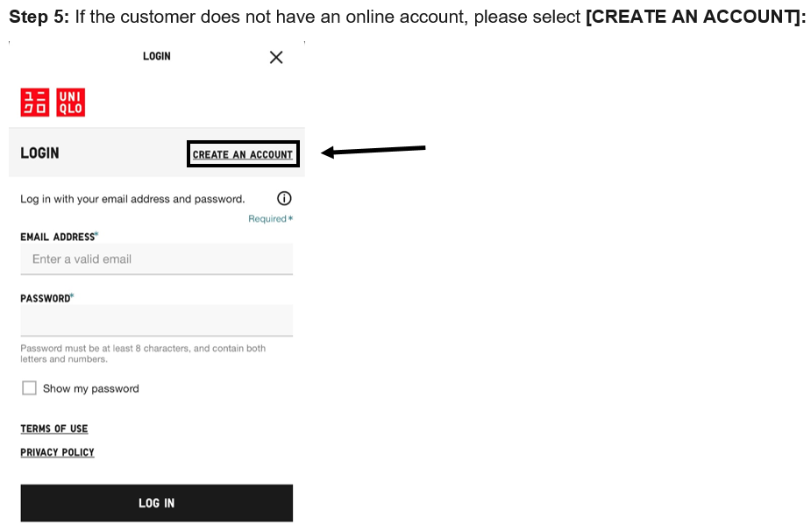Viewport: 811px width, 532px height.
Task: Click the bold LOGIN section heading
Action: tap(39, 153)
